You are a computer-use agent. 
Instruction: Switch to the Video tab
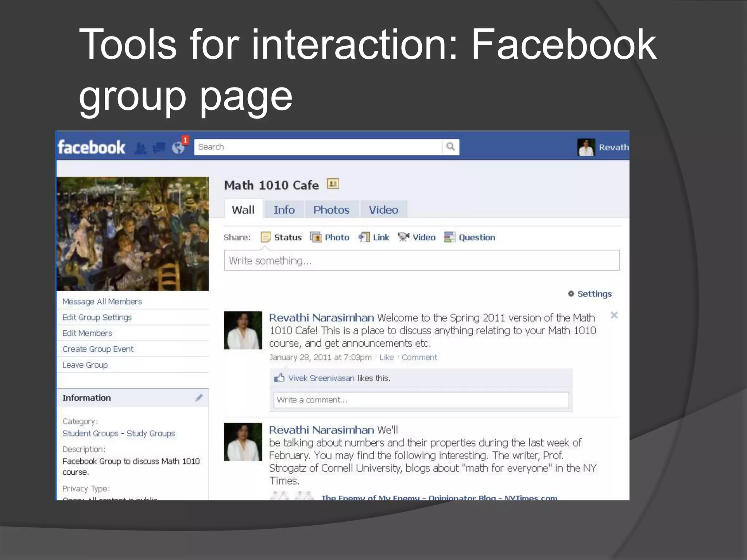(383, 210)
